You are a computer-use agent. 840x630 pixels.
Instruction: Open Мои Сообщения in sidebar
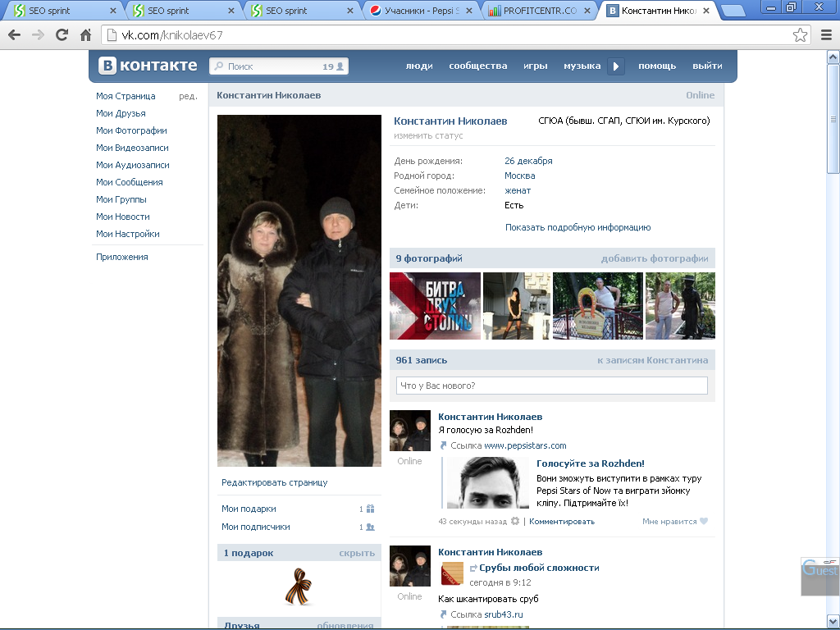(x=129, y=182)
